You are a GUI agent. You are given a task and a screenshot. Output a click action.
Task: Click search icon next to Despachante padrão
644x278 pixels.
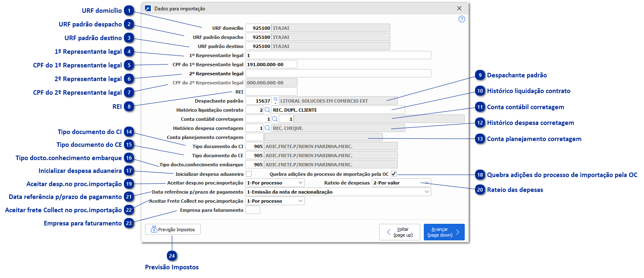276,101
